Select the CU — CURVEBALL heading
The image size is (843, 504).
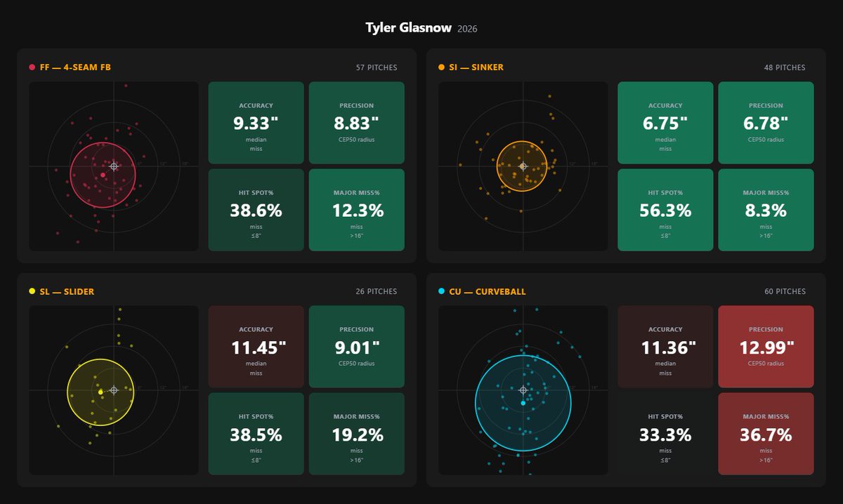[488, 291]
